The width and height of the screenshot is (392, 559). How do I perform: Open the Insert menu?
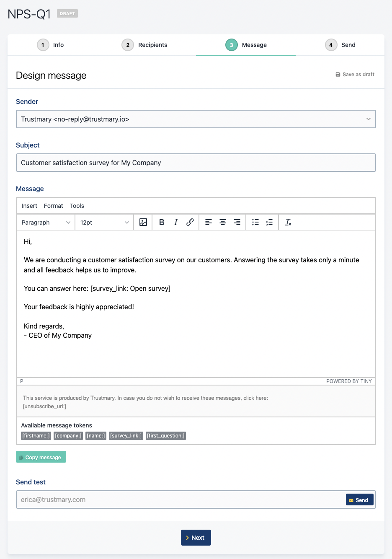click(x=29, y=206)
